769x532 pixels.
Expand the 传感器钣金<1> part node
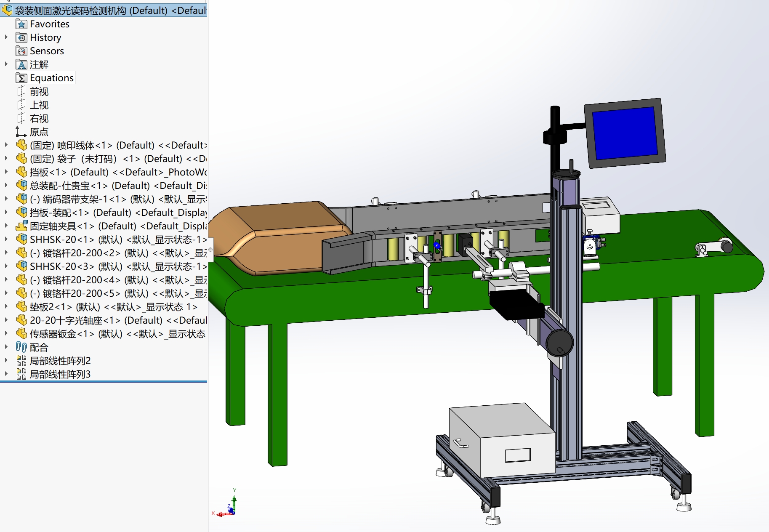point(6,333)
